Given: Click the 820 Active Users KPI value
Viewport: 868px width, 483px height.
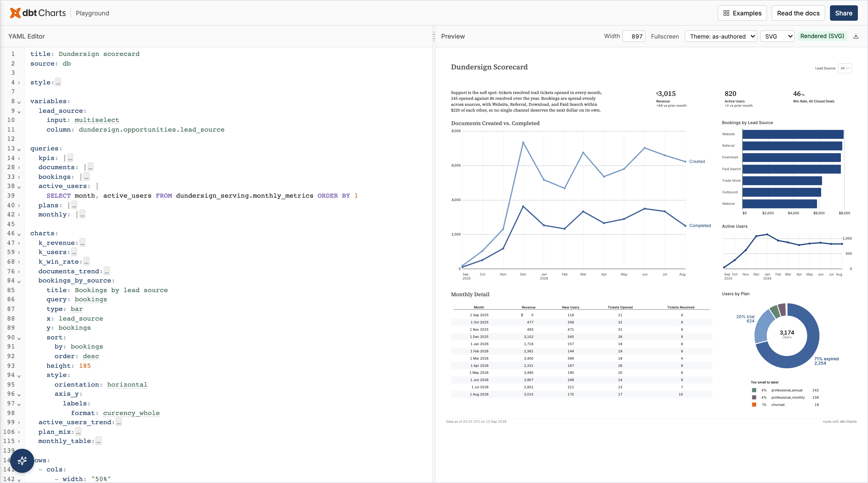Looking at the screenshot, I should coord(730,94).
